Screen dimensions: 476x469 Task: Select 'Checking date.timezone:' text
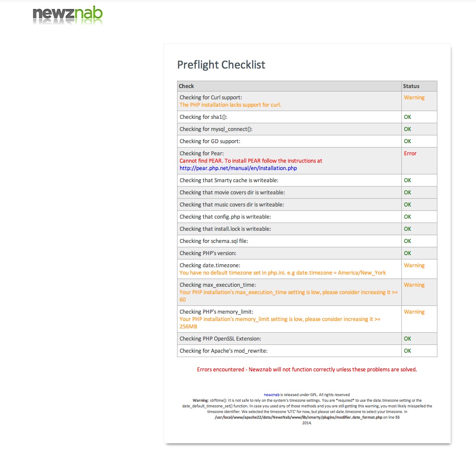(x=210, y=266)
